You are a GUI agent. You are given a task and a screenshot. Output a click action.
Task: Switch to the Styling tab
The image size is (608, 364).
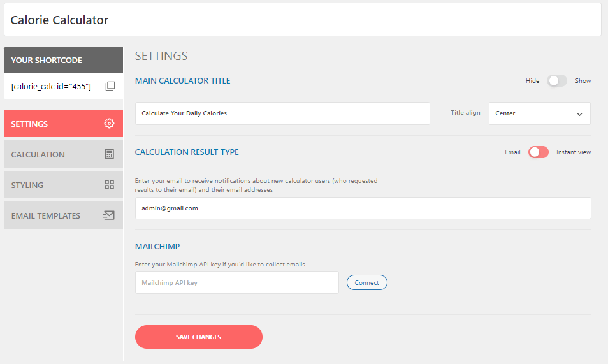(63, 185)
